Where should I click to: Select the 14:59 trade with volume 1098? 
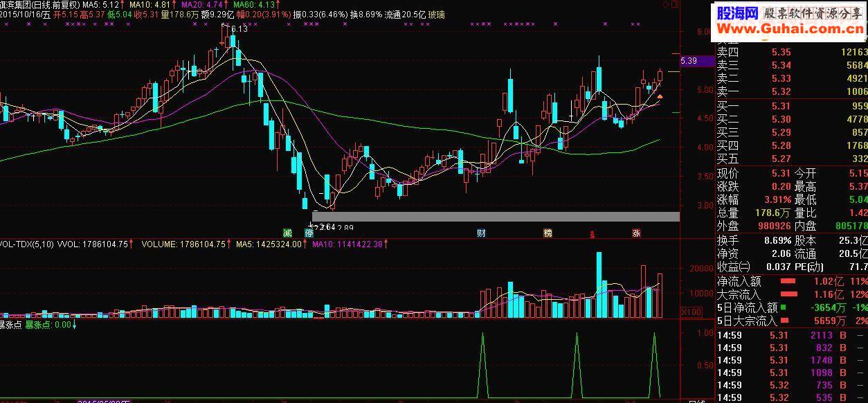791,373
